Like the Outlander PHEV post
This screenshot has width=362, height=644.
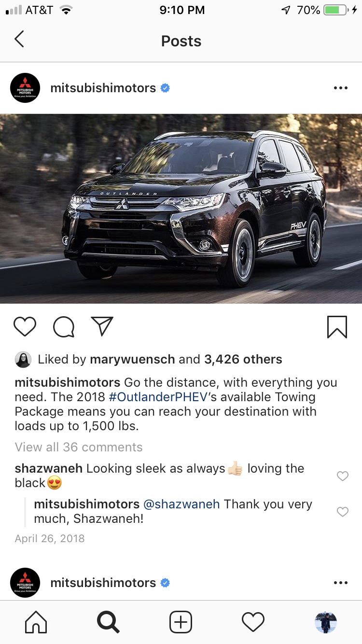pos(25,327)
